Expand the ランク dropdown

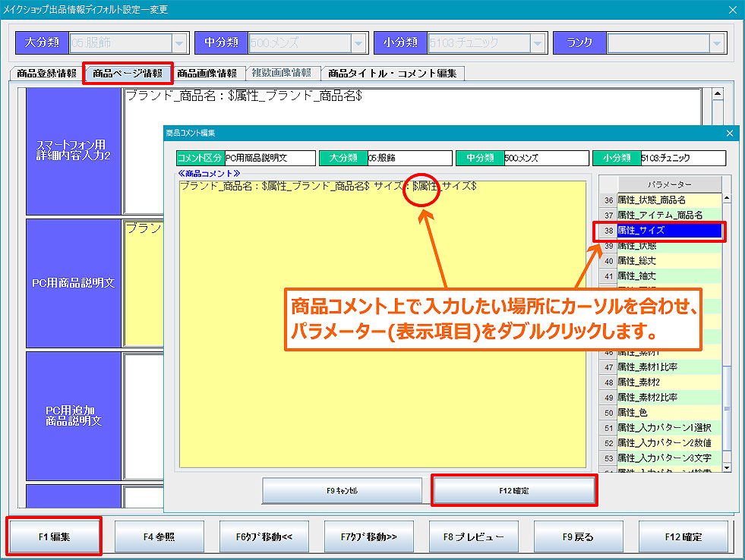coord(716,43)
